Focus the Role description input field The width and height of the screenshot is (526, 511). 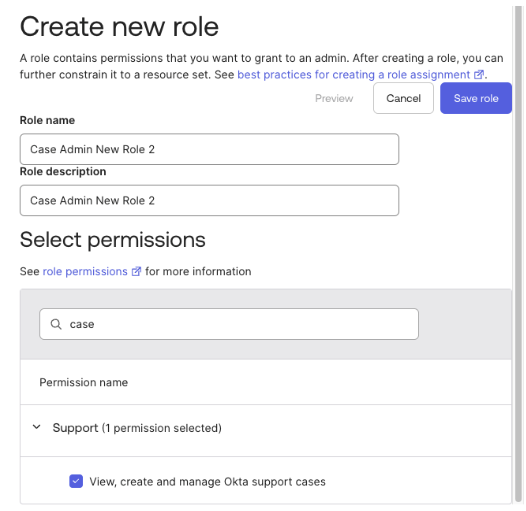point(209,200)
